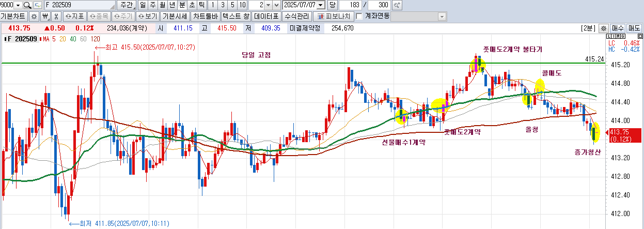Click the 기본차트 button
The image size is (644, 229).
14,16
